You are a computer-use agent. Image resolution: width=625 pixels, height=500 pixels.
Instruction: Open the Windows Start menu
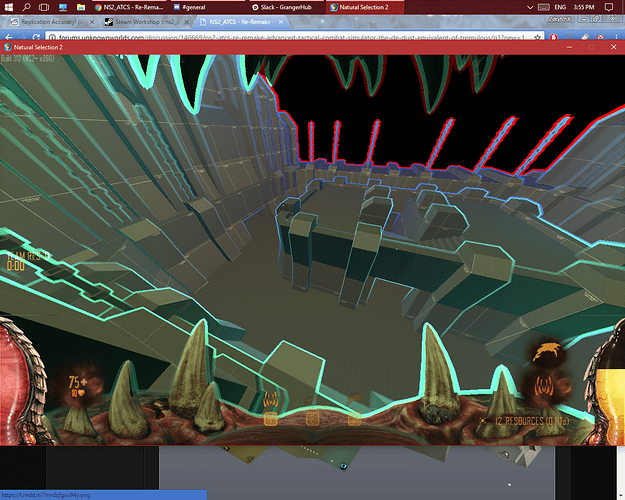coord(7,6)
